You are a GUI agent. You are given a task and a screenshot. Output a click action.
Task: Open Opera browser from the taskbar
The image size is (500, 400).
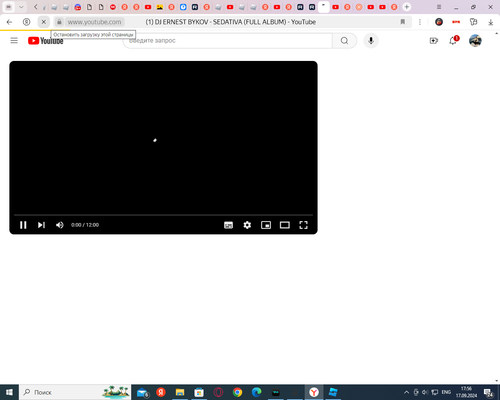[218, 392]
